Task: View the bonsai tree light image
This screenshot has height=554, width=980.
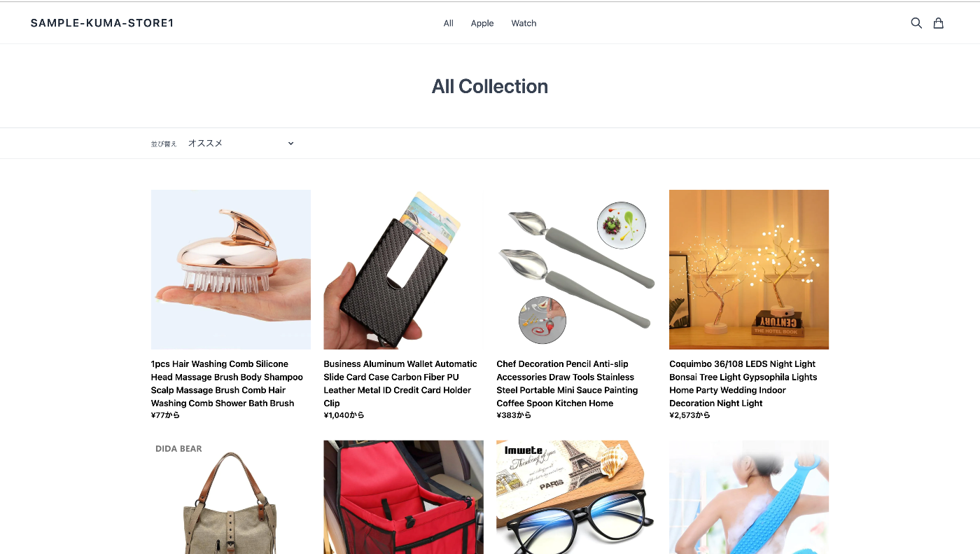Action: [749, 270]
